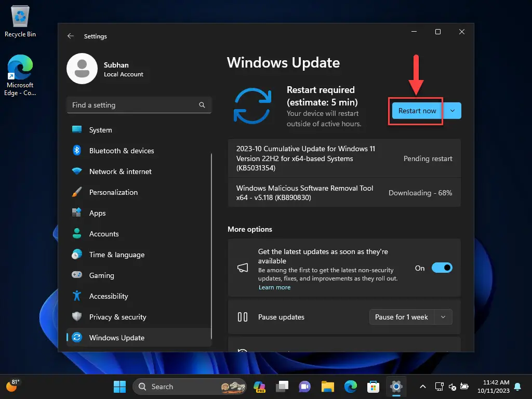This screenshot has height=399, width=532.
Task: Click the Pause for 1 week button
Action: coord(402,317)
